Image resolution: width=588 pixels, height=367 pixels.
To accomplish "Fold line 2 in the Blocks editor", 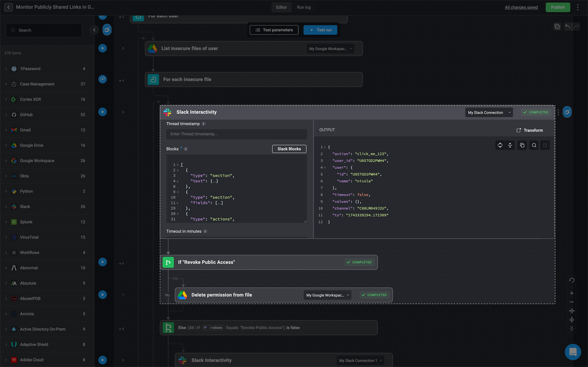I will pyautogui.click(x=178, y=170).
